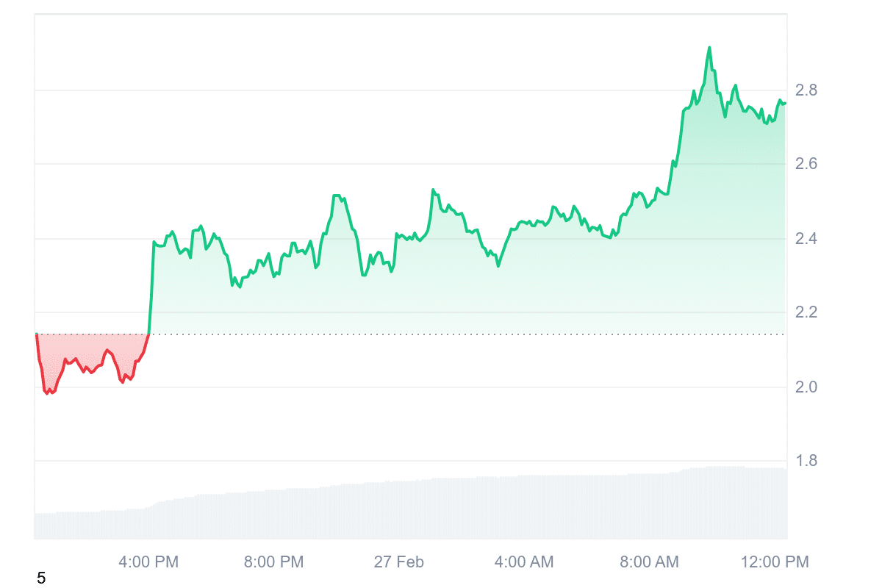Select the 8:00 PM time label
This screenshot has height=588, width=882.
pyautogui.click(x=273, y=562)
